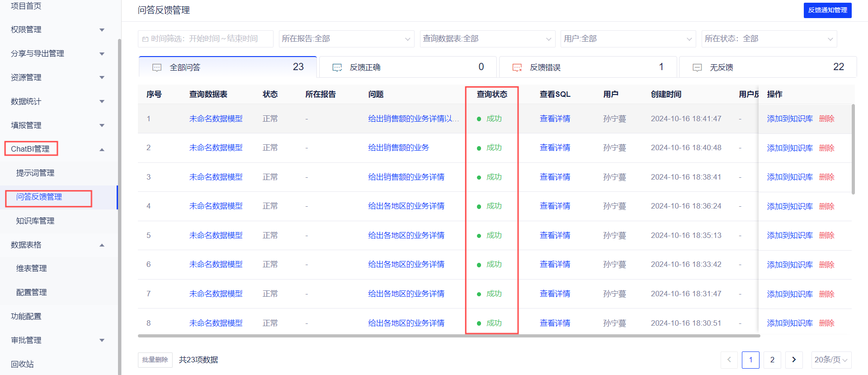Viewport: 868px width, 375px height.
Task: Open 查看详情 for row 2
Action: (555, 148)
